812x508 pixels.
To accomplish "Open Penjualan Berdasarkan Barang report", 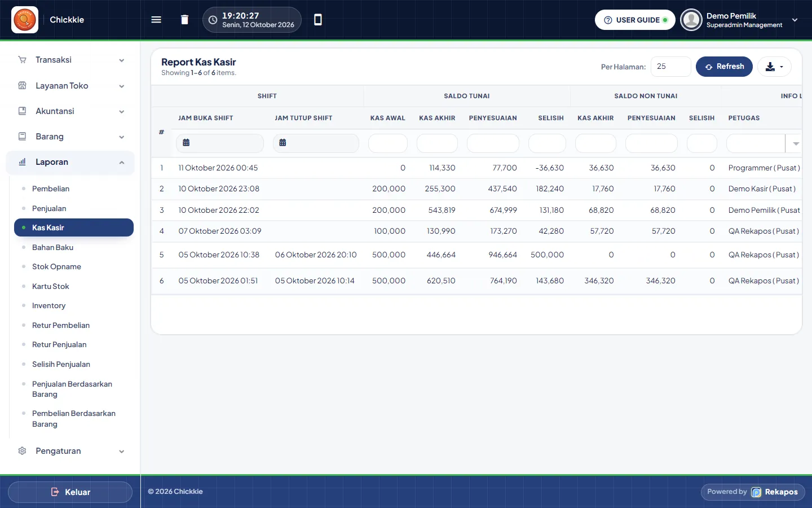I will [x=72, y=389].
